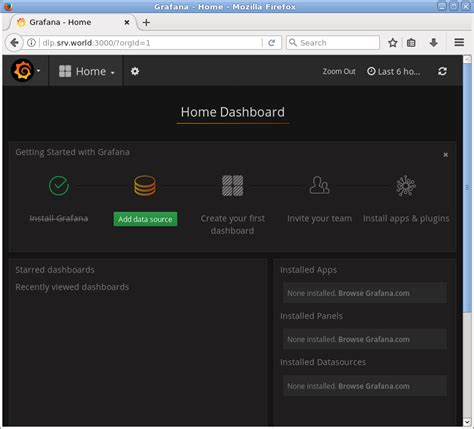This screenshot has height=429, width=474.
Task: Click the create dashboard grid icon
Action: [x=232, y=186]
